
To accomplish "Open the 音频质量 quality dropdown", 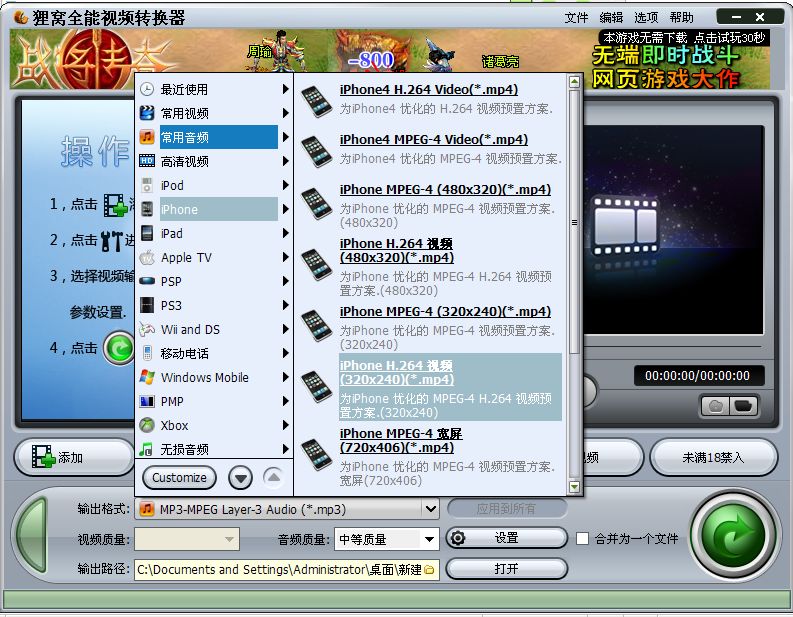I will (429, 539).
